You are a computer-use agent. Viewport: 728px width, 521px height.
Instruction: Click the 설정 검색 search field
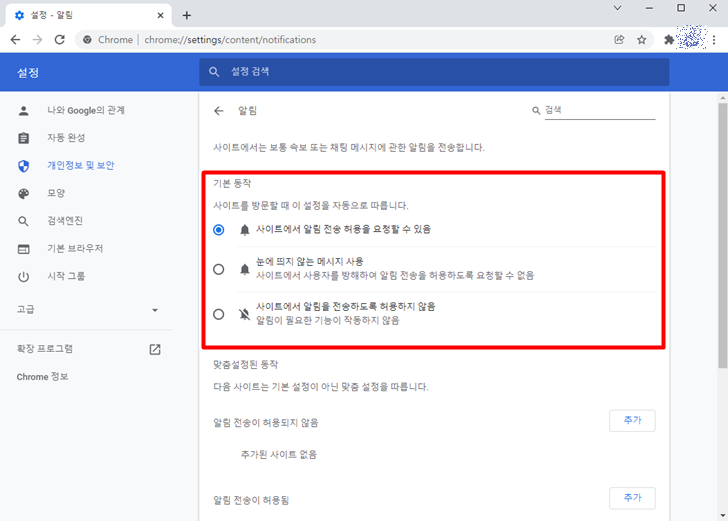click(x=434, y=72)
